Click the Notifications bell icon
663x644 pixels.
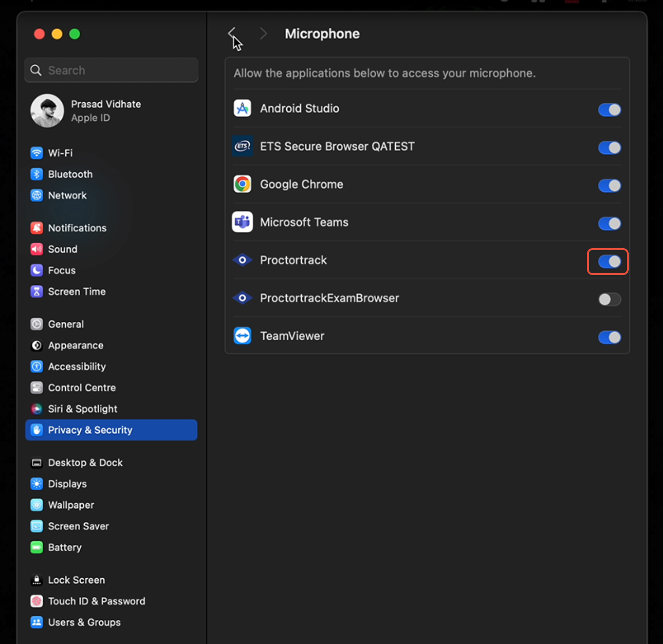pos(37,228)
